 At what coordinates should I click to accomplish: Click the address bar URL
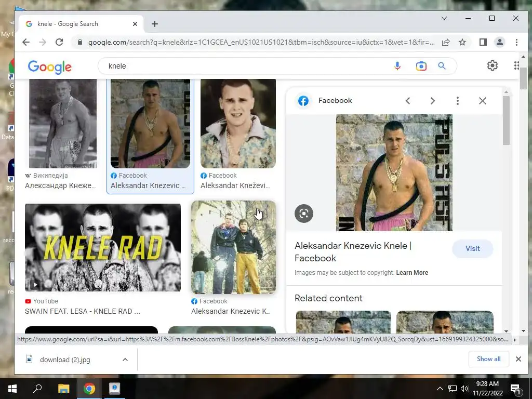tap(261, 42)
